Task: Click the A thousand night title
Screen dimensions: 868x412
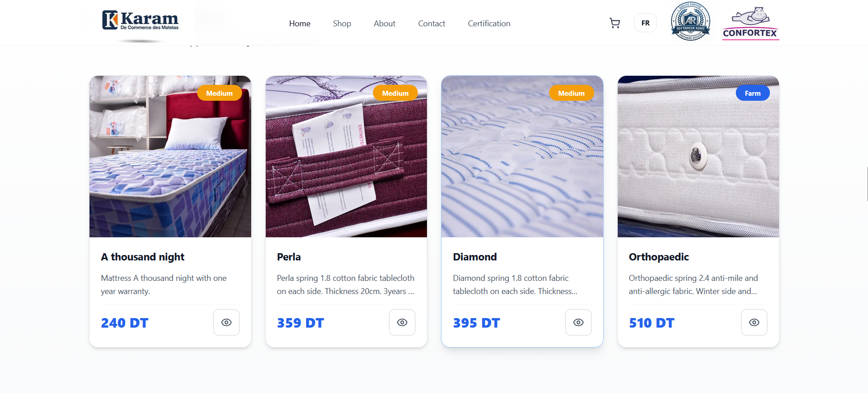Action: [143, 257]
